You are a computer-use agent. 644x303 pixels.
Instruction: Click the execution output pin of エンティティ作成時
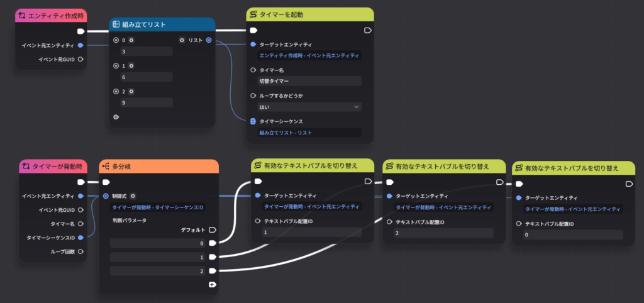click(80, 31)
